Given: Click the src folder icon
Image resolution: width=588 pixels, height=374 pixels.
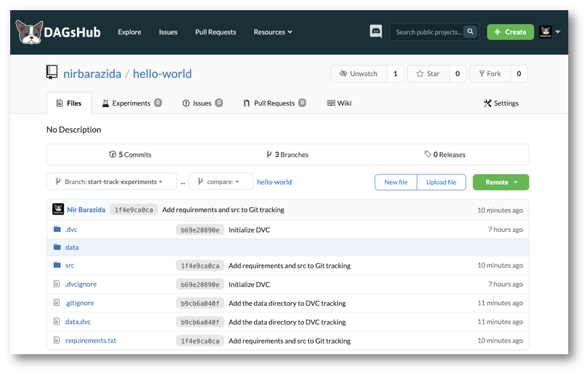Looking at the screenshot, I should pyautogui.click(x=57, y=265).
